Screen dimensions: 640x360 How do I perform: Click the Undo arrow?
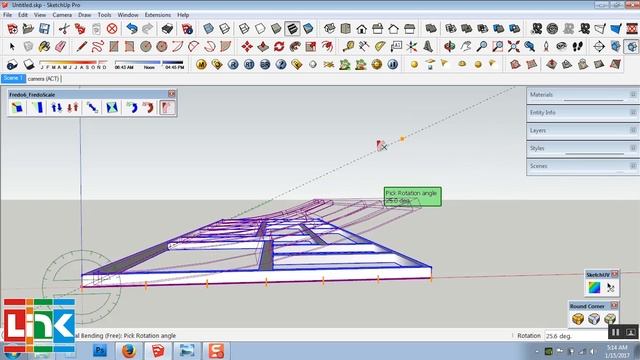coord(131,29)
